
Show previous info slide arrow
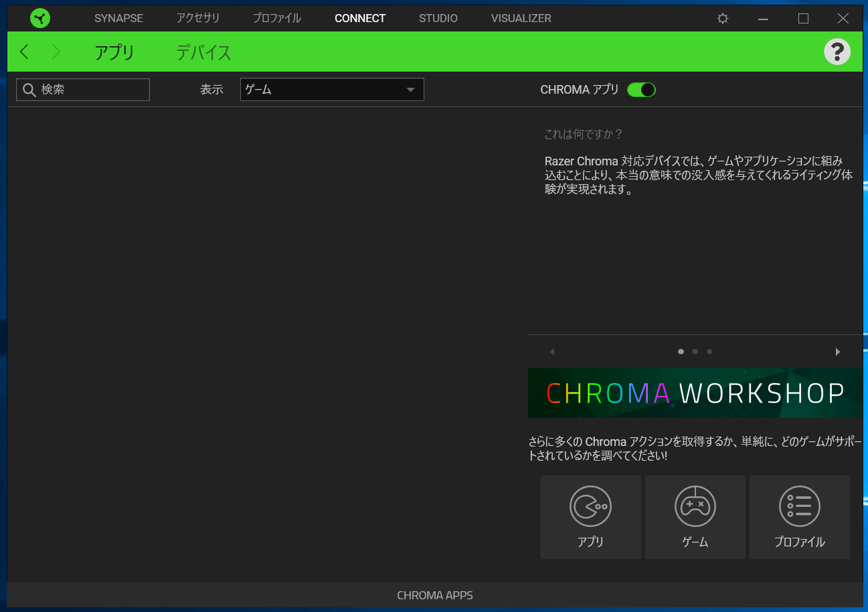click(552, 352)
